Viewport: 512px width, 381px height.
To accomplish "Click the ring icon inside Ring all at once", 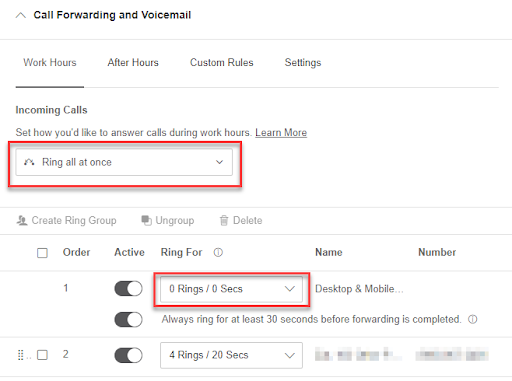I will coord(29,162).
